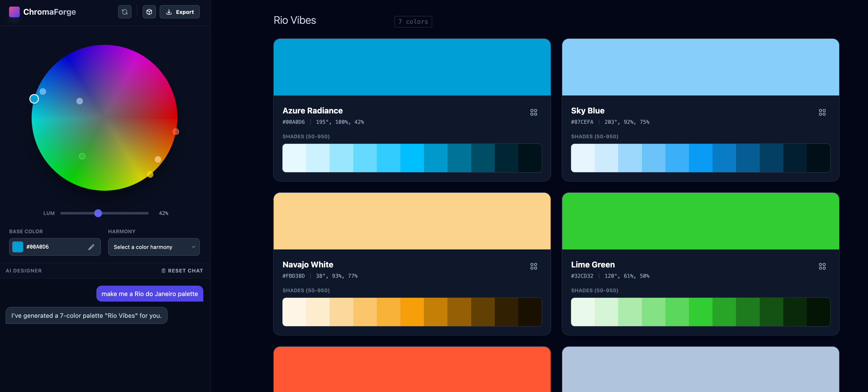The image size is (868, 392).
Task: Pick a base color with the eyedropper icon
Action: pyautogui.click(x=91, y=247)
